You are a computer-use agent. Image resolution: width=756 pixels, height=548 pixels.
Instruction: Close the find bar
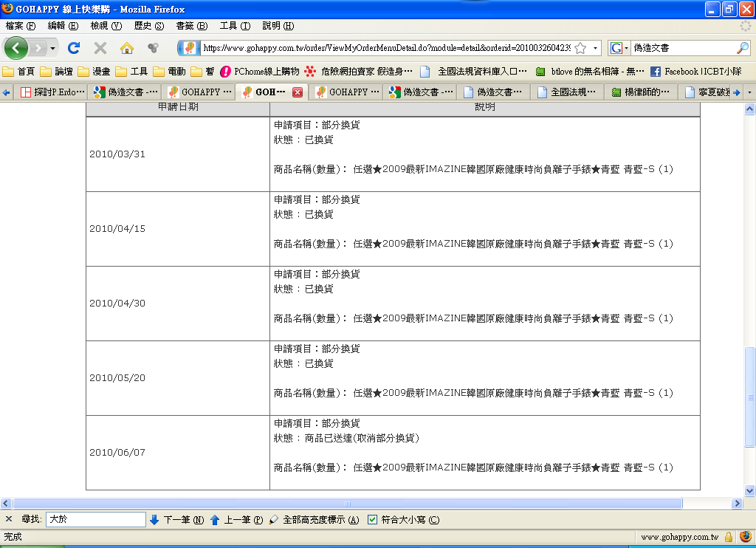(x=9, y=519)
